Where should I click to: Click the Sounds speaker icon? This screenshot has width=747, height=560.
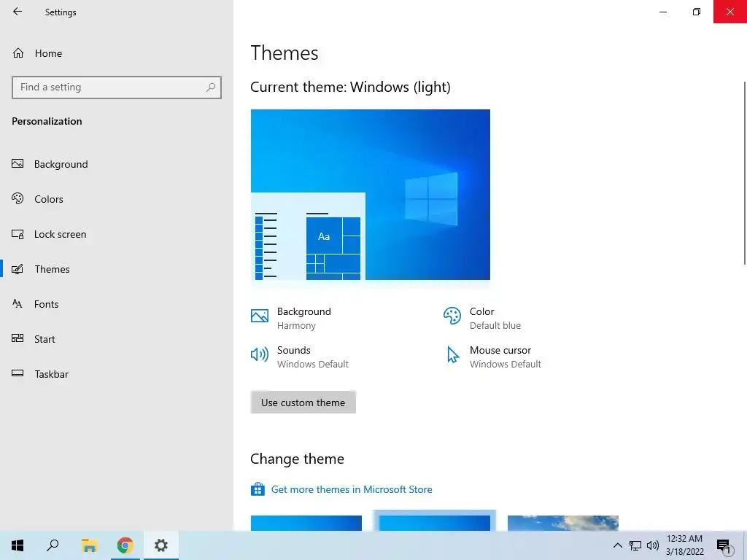(260, 354)
